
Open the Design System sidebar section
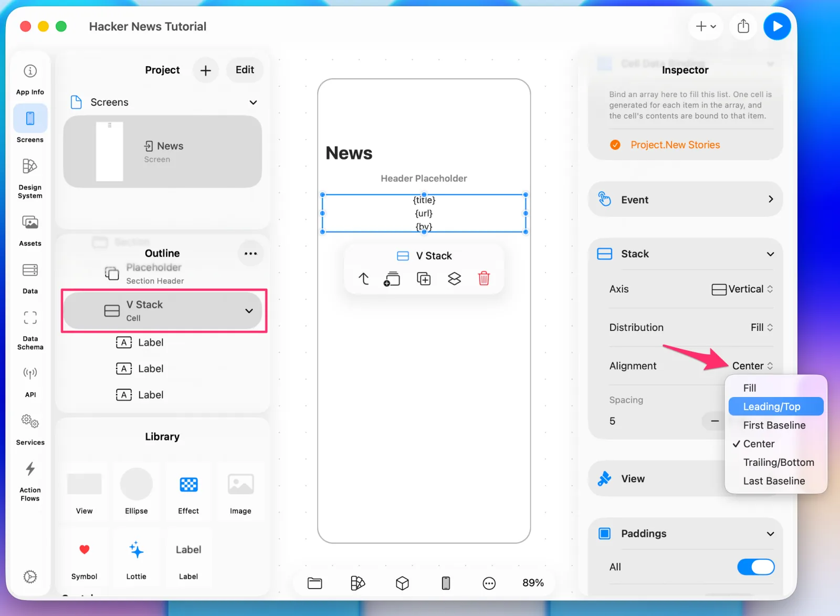(30, 178)
